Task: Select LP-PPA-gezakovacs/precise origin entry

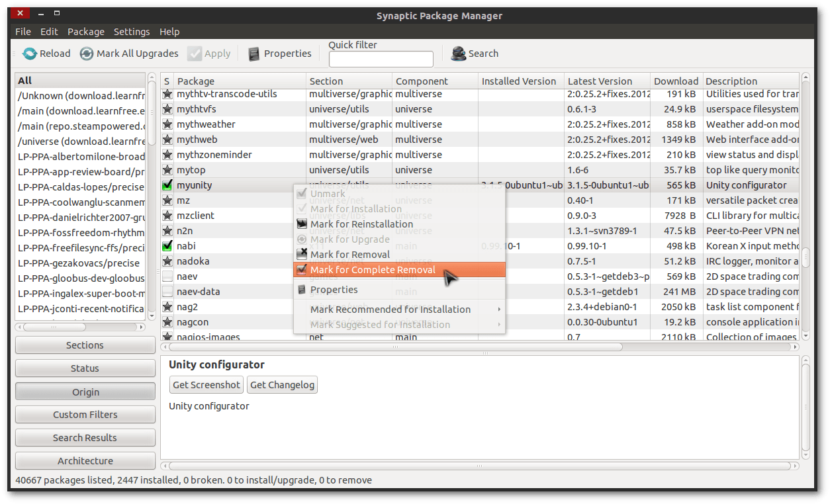Action: click(80, 263)
